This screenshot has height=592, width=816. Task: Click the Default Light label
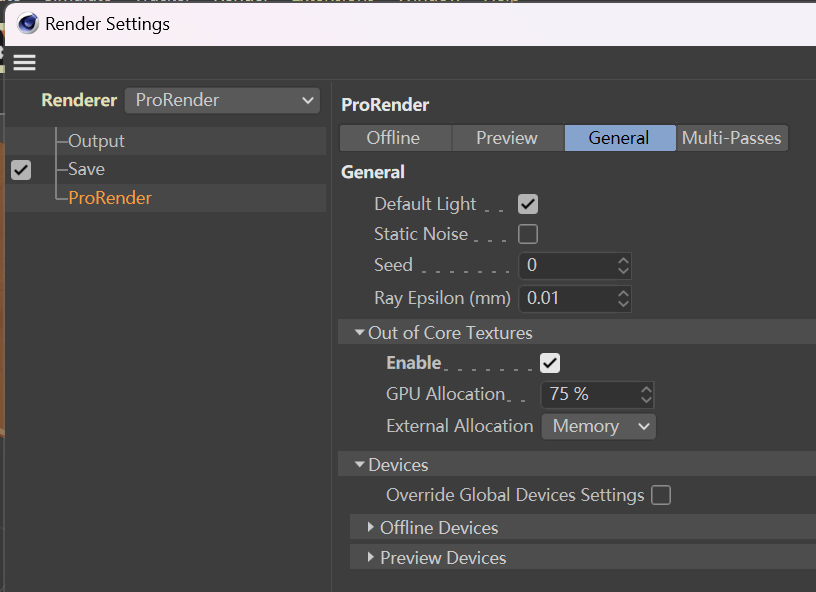(425, 204)
